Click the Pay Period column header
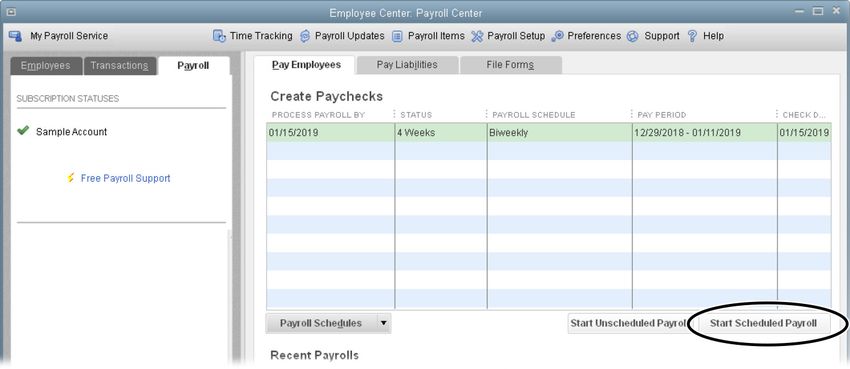This screenshot has width=850, height=369. (661, 115)
